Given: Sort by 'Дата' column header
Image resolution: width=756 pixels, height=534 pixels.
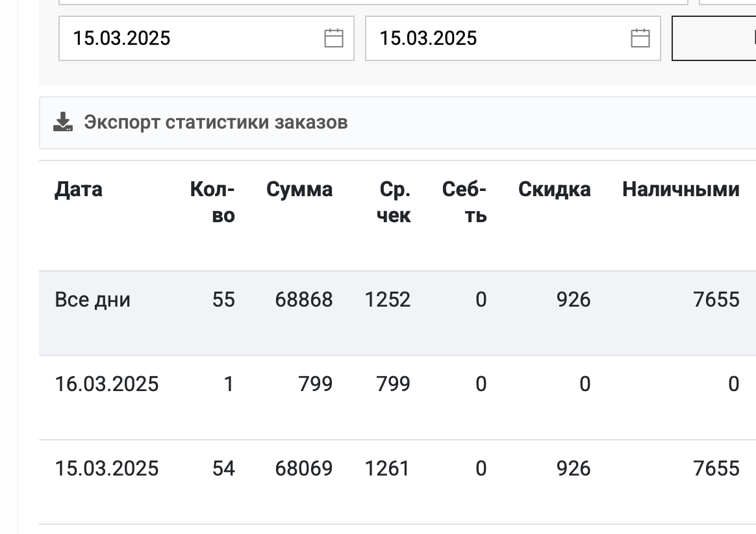Looking at the screenshot, I should (x=78, y=190).
